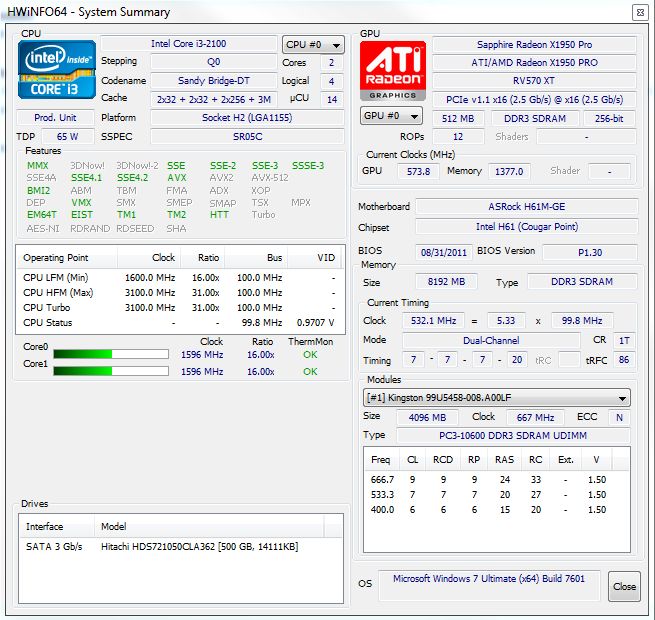This screenshot has height=620, width=655.
Task: Click the 512 MB video memory field
Action: [458, 119]
